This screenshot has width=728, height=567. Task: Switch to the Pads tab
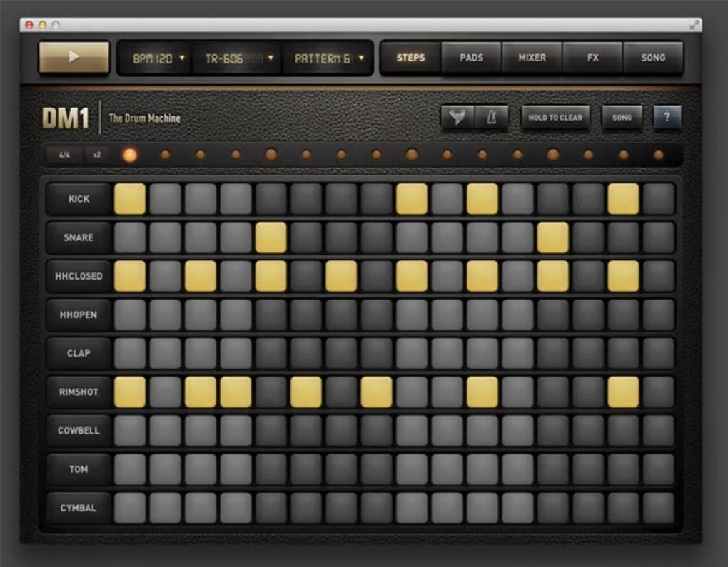(471, 58)
